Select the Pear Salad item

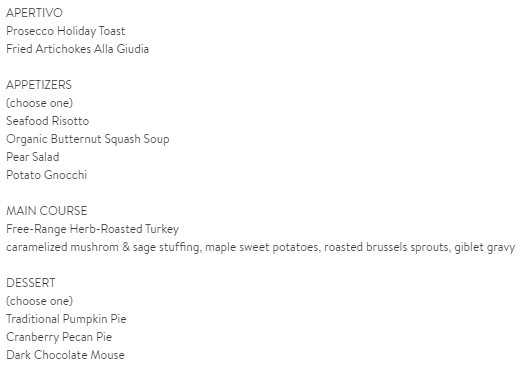pos(33,157)
